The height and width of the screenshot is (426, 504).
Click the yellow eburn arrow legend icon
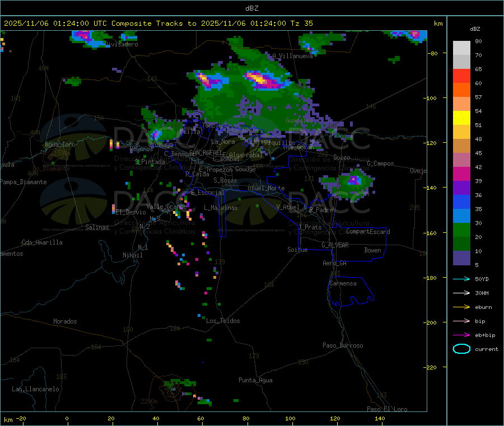pyautogui.click(x=461, y=307)
